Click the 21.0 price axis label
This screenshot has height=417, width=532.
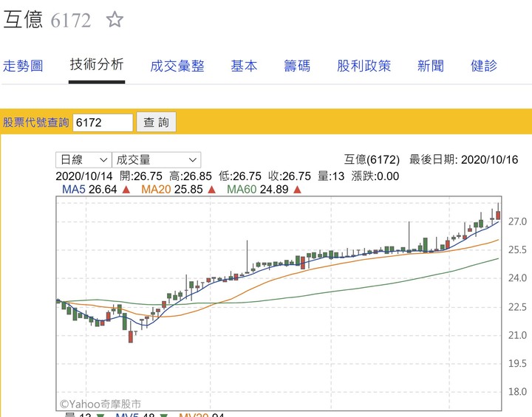517,335
